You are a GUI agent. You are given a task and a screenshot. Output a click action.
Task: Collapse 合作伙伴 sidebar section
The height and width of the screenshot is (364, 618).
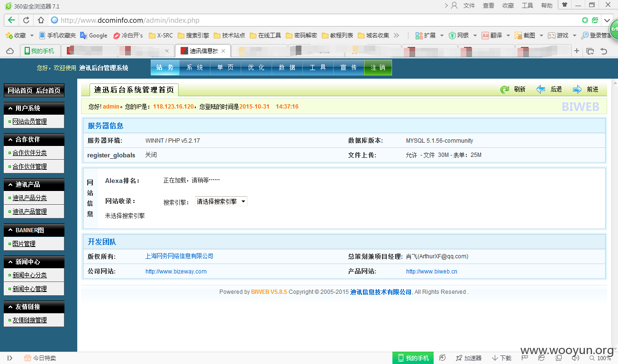coord(34,140)
